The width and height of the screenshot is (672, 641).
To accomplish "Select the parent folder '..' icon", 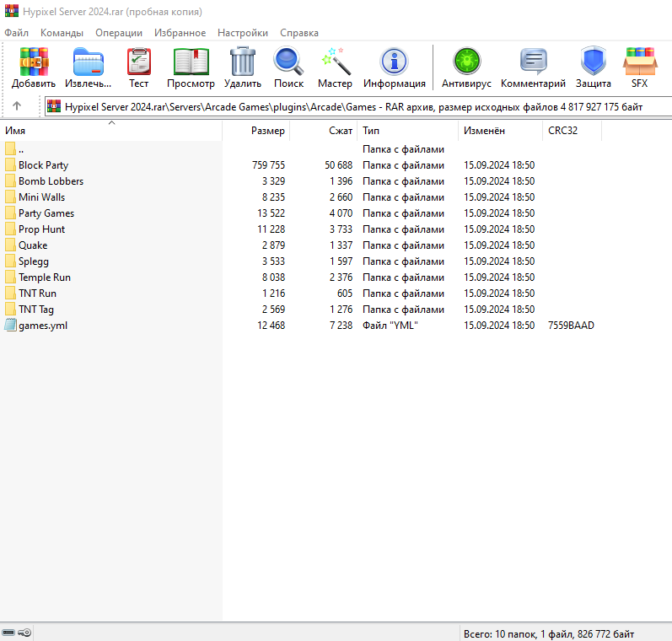I will 10,149.
